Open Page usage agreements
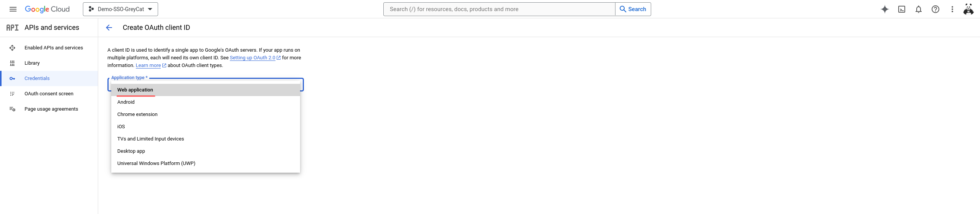The width and height of the screenshot is (980, 214). pos(49,109)
